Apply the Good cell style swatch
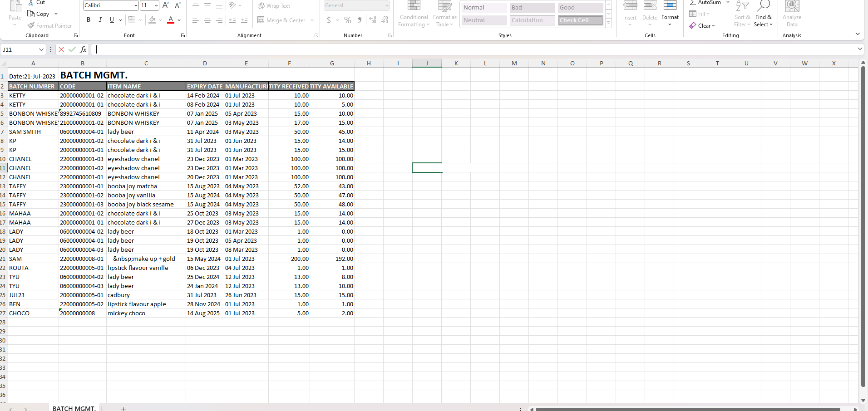The image size is (868, 411). click(x=580, y=8)
